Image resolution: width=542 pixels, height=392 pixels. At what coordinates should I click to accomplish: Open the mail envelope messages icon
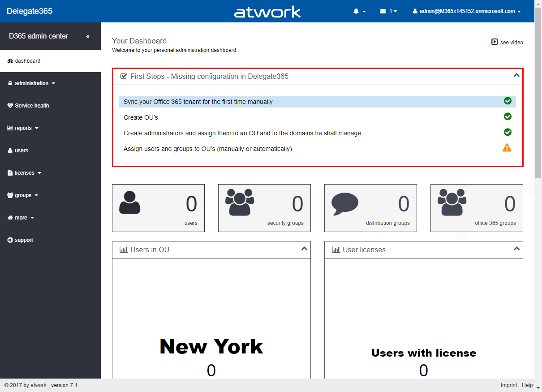(x=383, y=11)
